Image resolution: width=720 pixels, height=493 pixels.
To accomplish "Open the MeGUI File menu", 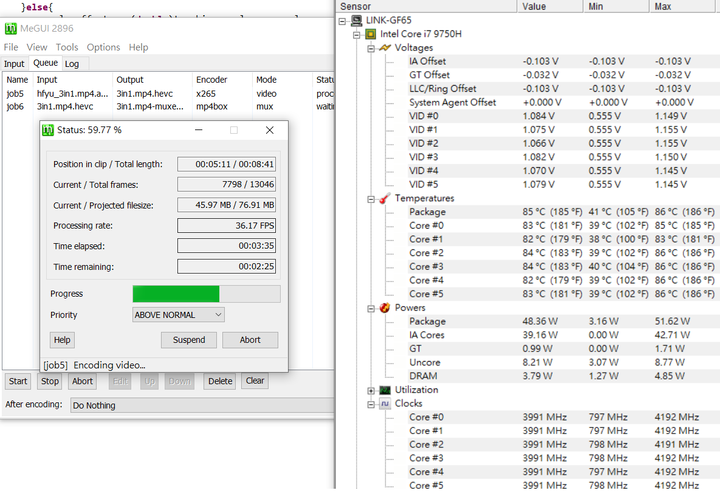I will (11, 47).
